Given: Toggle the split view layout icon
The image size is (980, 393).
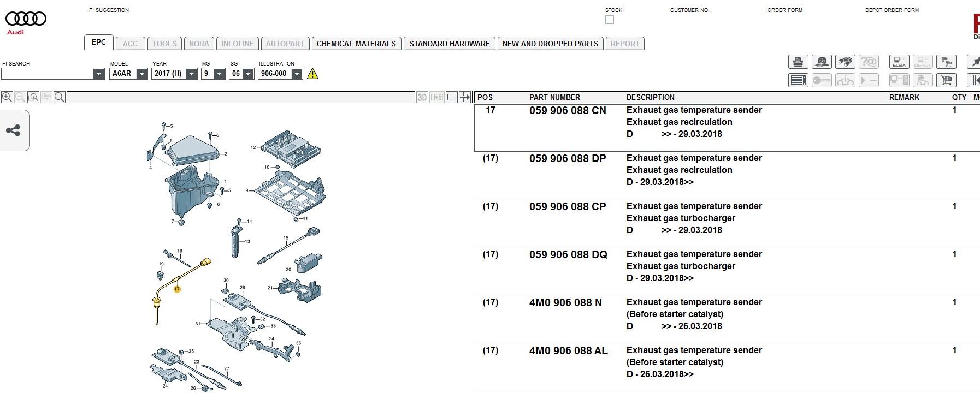Looking at the screenshot, I should pyautogui.click(x=451, y=97).
